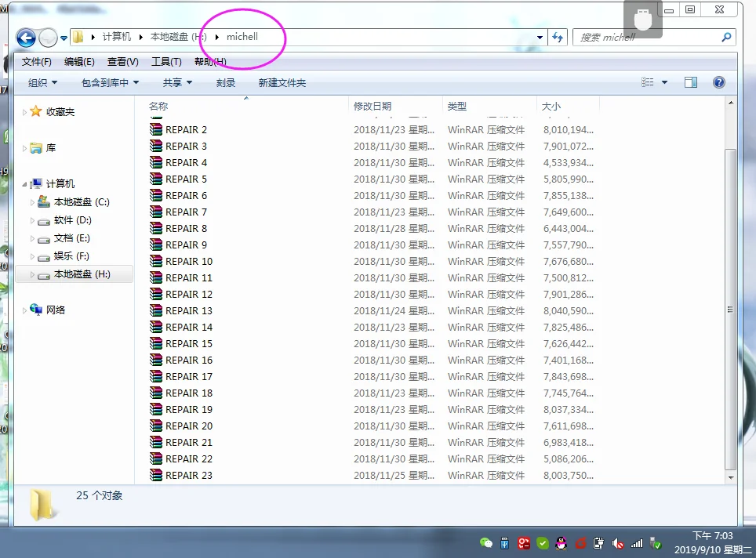This screenshot has height=558, width=756.
Task: Click the Forward navigation arrow
Action: pyautogui.click(x=48, y=38)
